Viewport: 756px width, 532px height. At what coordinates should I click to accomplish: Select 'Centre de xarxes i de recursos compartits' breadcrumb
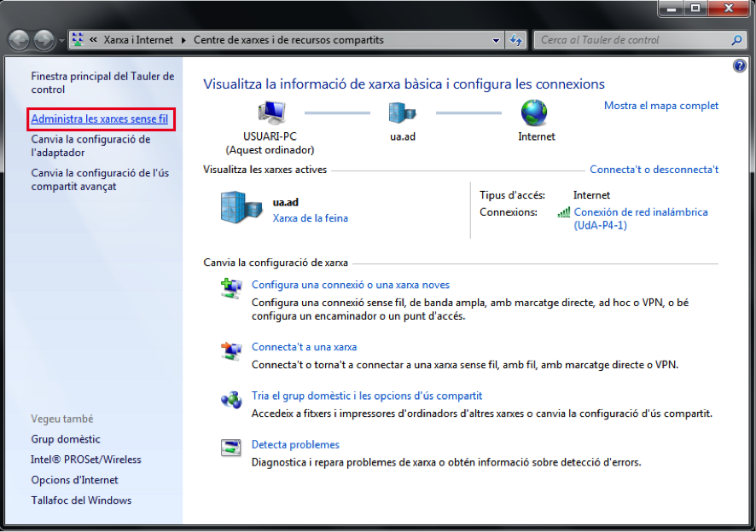pyautogui.click(x=288, y=40)
